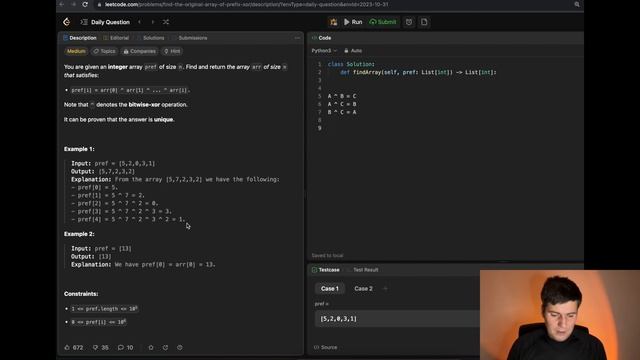Viewport: 640px width, 360px height.
Task: Go to next question arrow
Action: tap(153, 22)
